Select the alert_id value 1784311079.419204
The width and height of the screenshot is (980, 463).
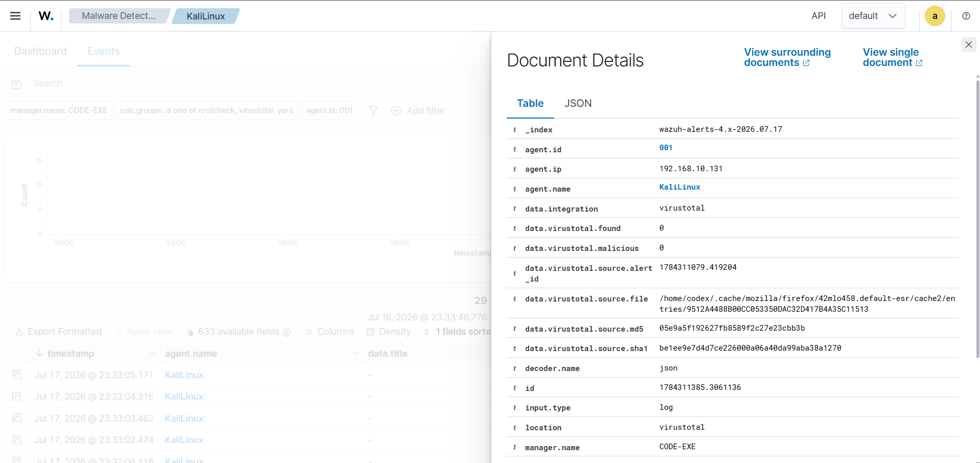pyautogui.click(x=698, y=267)
